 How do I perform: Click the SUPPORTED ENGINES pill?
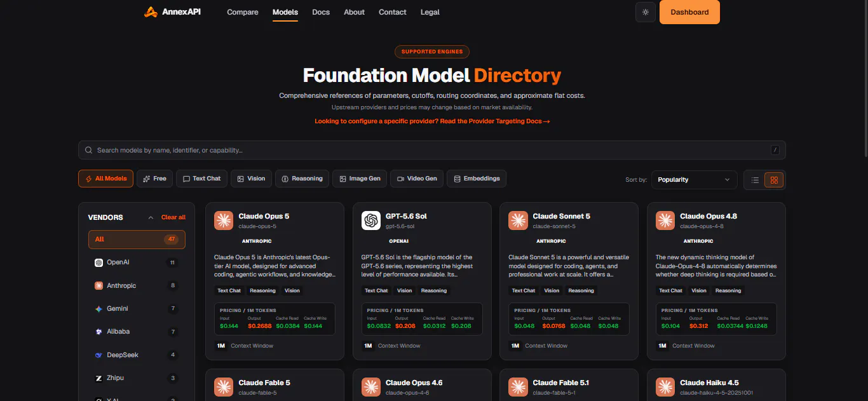tap(432, 51)
